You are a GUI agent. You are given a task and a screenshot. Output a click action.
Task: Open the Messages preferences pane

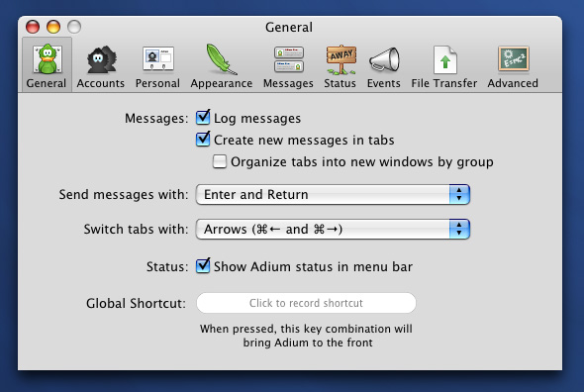click(x=288, y=67)
